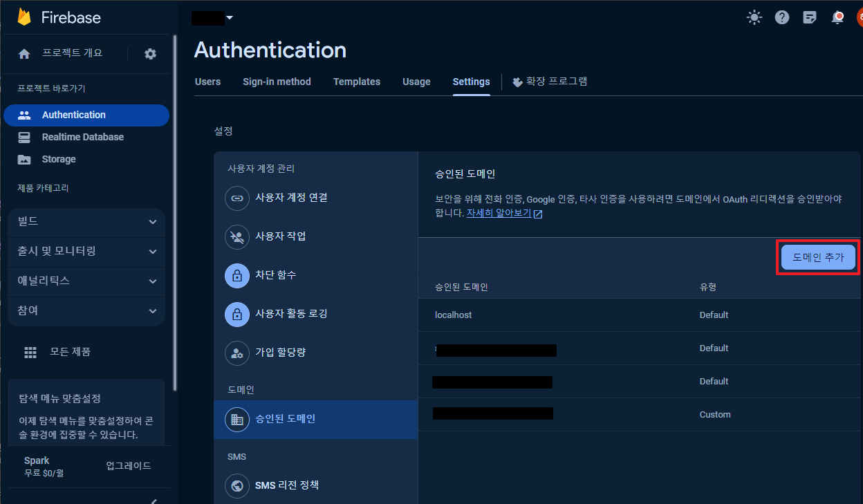Switch to the Users tab
The width and height of the screenshot is (863, 504).
[x=207, y=82]
